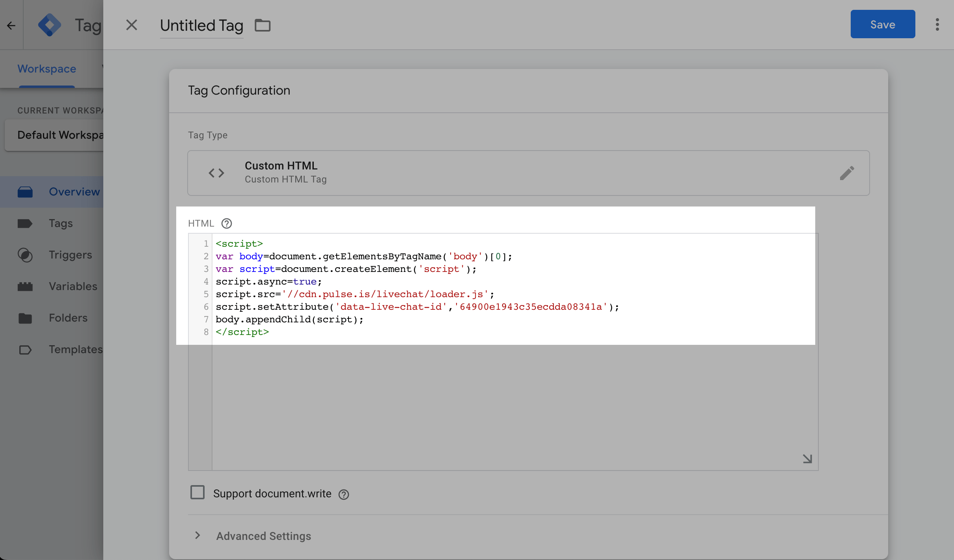Switch to the Workspace tab
Viewport: 954px width, 560px height.
pos(46,69)
